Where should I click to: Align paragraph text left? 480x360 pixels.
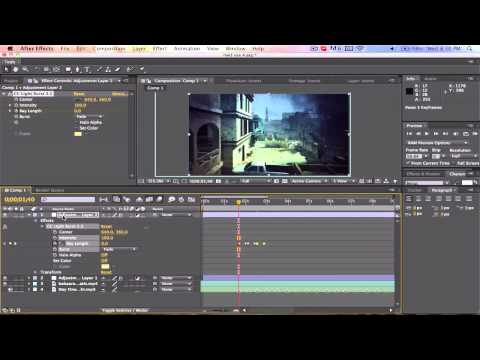[409, 199]
